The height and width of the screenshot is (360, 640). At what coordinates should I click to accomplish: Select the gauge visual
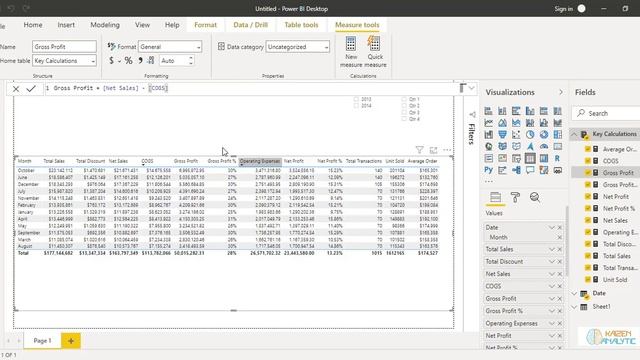coord(544,147)
